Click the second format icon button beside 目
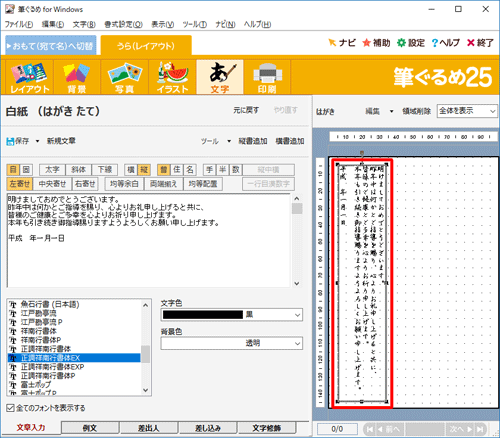500x438 pixels. click(x=26, y=170)
